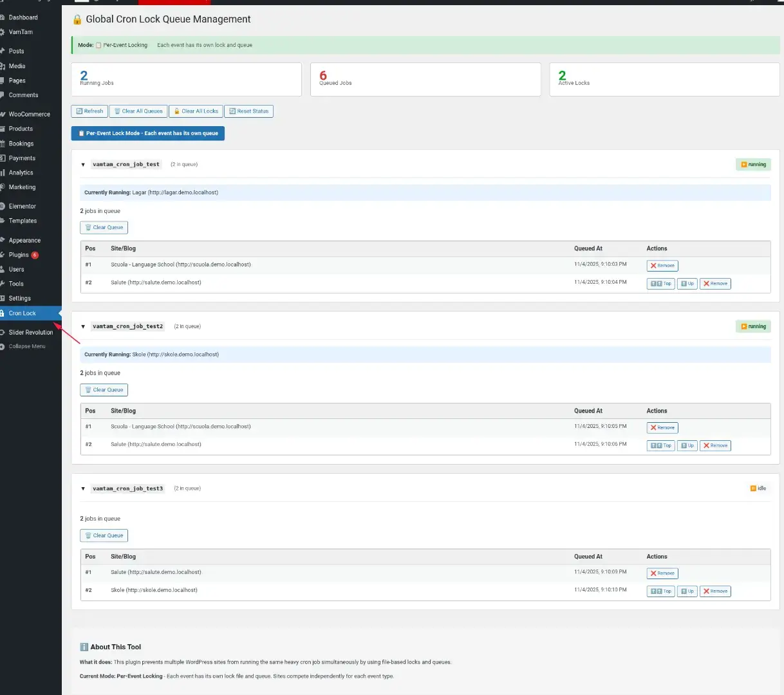Clear Queue for vamtam_cron_job_test

click(104, 228)
